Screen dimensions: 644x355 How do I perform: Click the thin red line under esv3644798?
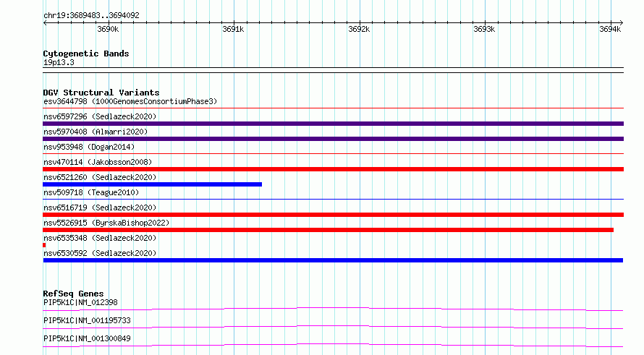click(333, 108)
